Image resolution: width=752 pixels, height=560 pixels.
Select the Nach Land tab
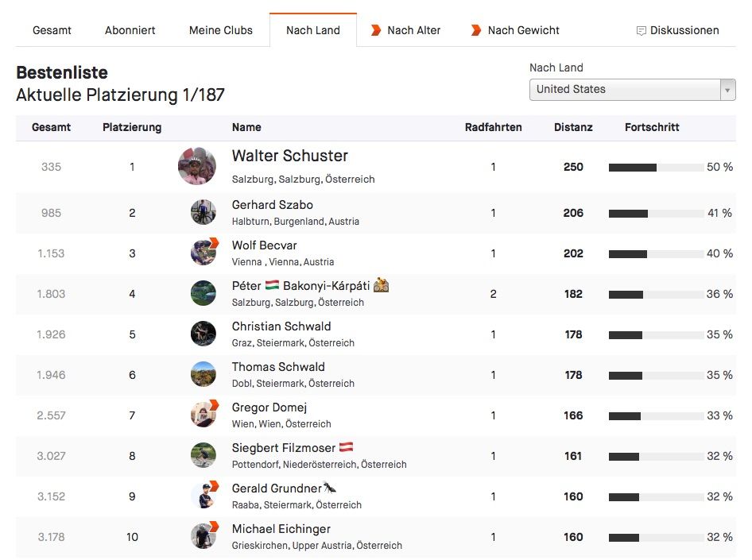coord(313,30)
